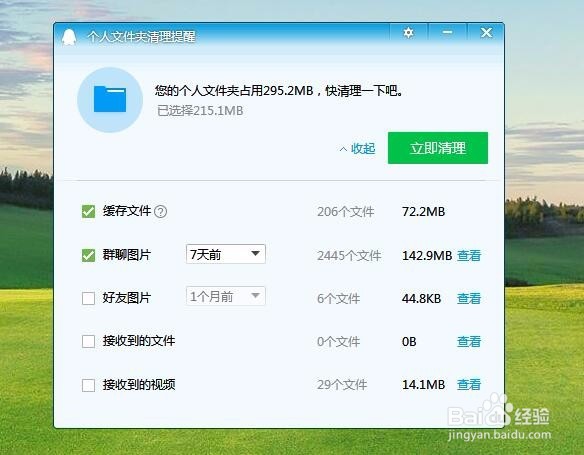Click the blue folder icon
Image resolution: width=584 pixels, height=455 pixels.
tap(110, 99)
